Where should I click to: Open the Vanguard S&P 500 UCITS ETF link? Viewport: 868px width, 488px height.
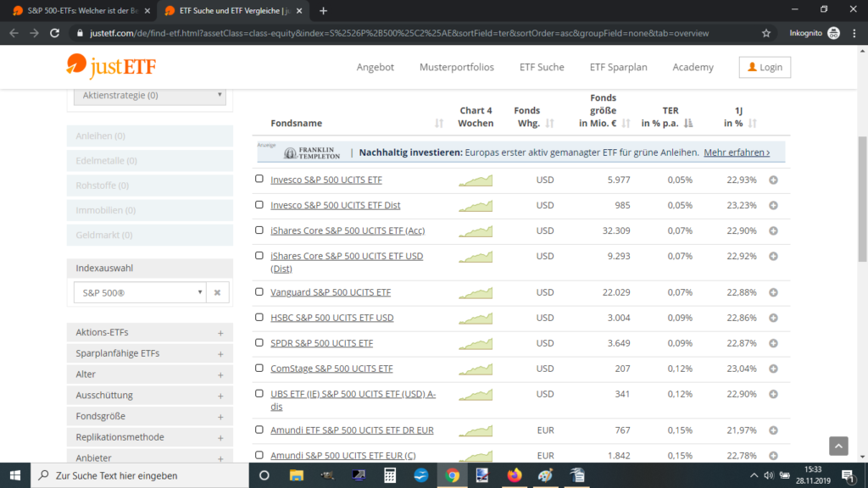click(x=331, y=292)
